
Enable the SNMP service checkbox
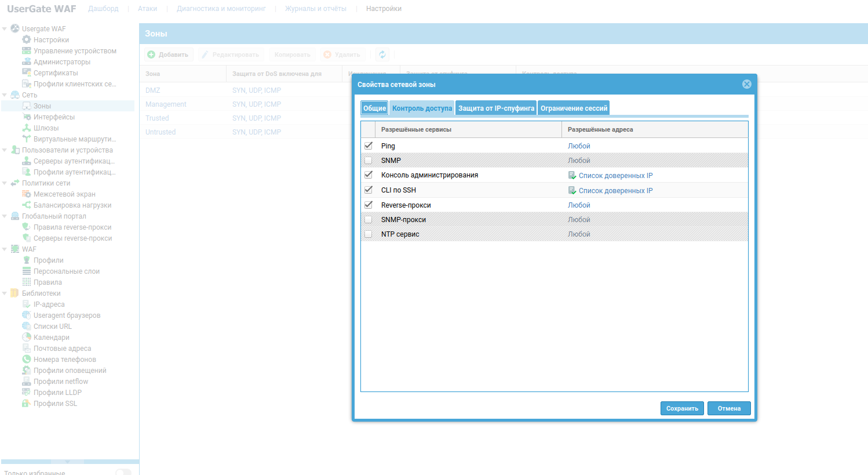(369, 161)
